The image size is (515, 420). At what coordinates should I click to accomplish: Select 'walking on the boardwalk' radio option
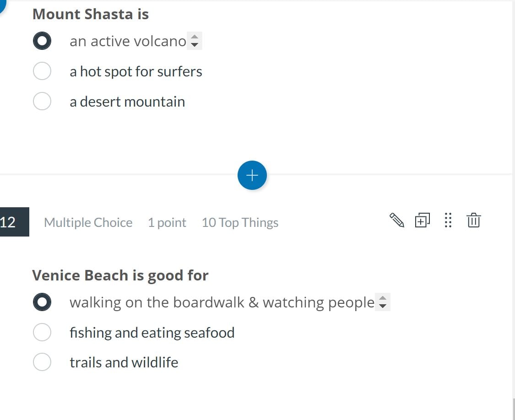tap(42, 302)
